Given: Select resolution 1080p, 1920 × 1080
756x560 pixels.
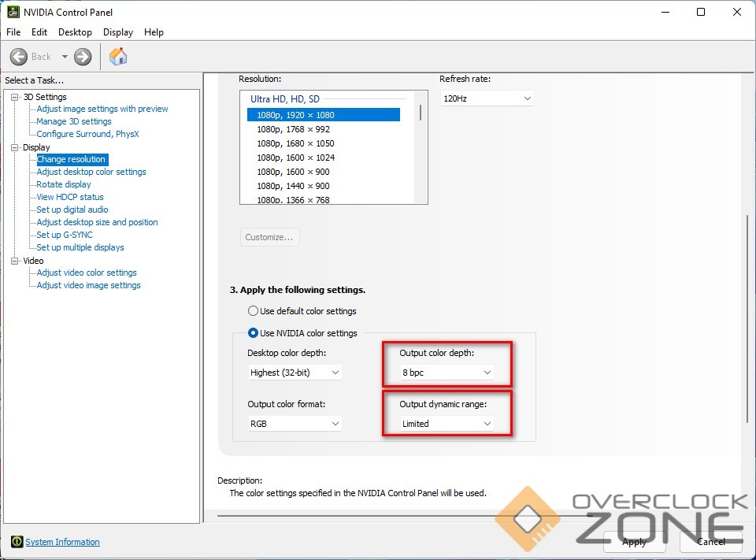Looking at the screenshot, I should pyautogui.click(x=324, y=115).
